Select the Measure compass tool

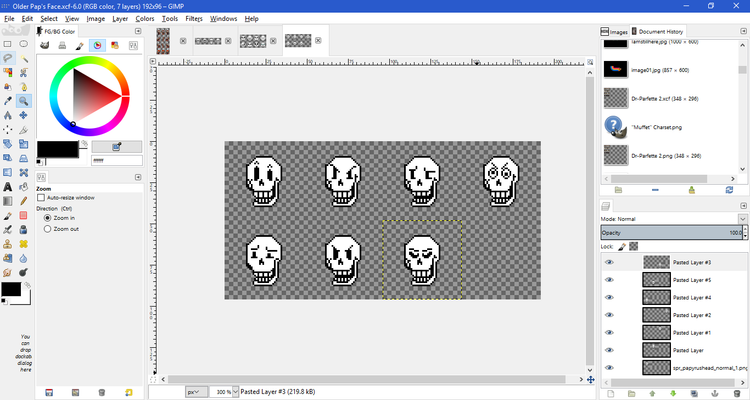click(x=8, y=115)
